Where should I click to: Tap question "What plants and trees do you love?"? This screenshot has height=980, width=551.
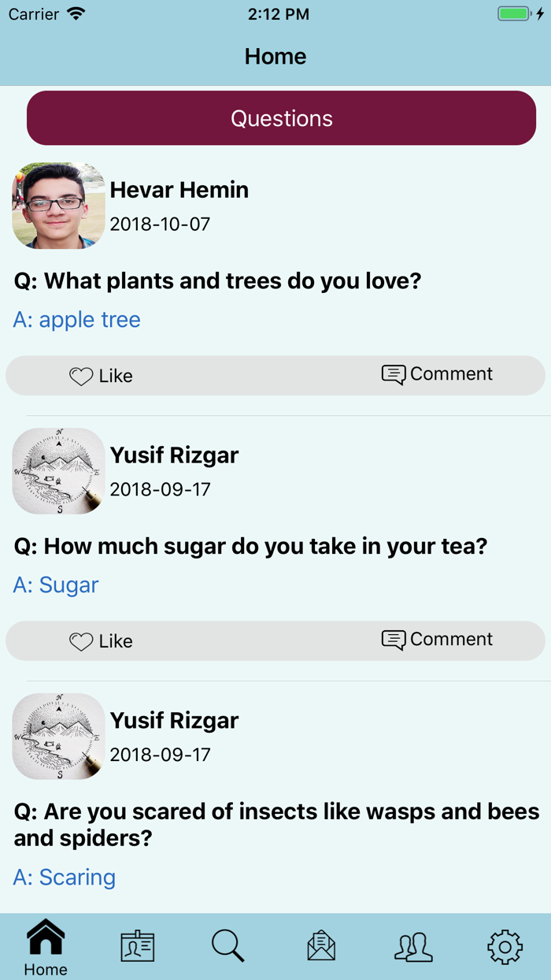click(x=218, y=281)
